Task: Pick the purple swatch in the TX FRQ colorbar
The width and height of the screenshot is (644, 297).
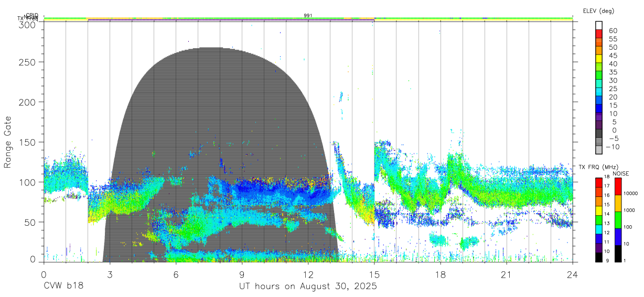Action: [598, 248]
